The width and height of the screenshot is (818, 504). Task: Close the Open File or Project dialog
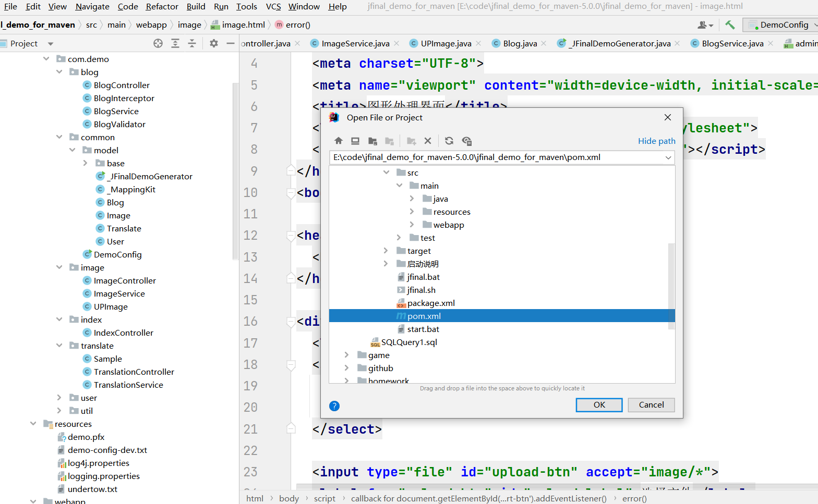coord(668,117)
